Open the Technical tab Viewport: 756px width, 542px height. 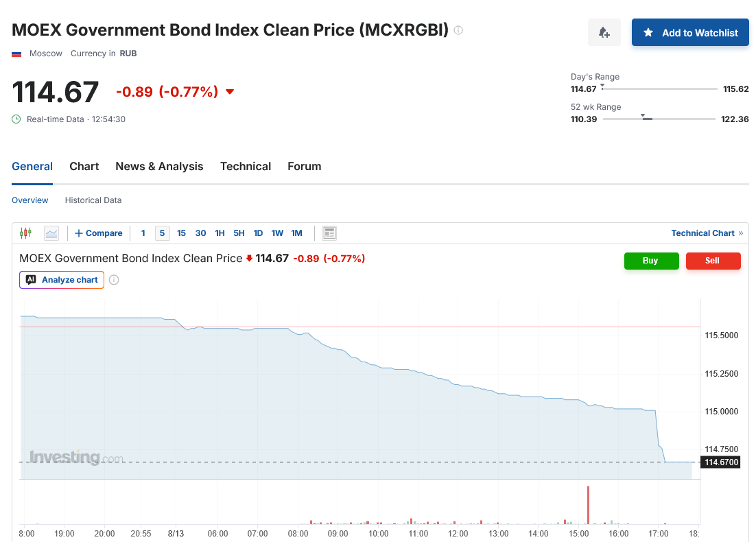pos(246,166)
